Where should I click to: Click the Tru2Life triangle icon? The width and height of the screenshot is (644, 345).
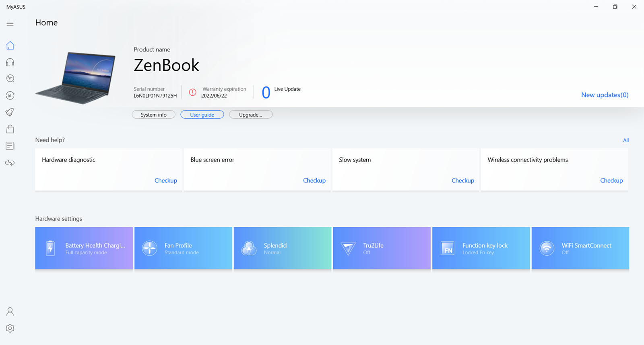coord(348,248)
